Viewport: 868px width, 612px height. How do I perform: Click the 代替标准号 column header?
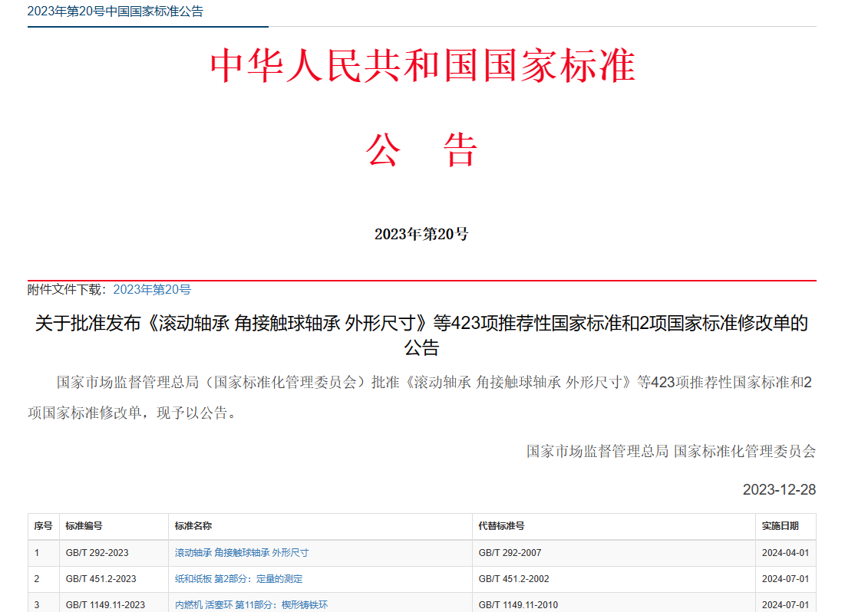[x=501, y=526]
